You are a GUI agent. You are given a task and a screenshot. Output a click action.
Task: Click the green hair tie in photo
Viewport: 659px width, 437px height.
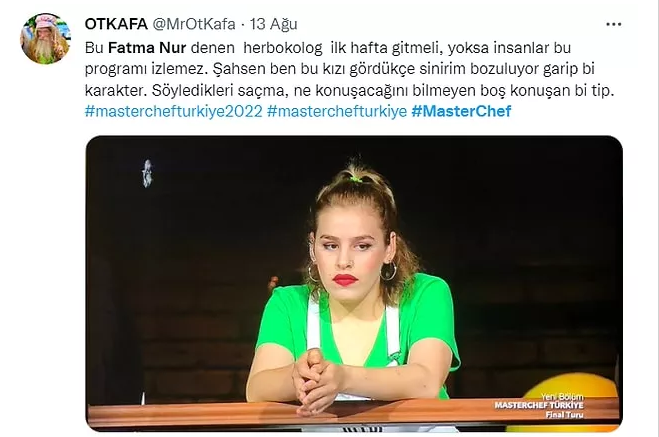pyautogui.click(x=356, y=179)
